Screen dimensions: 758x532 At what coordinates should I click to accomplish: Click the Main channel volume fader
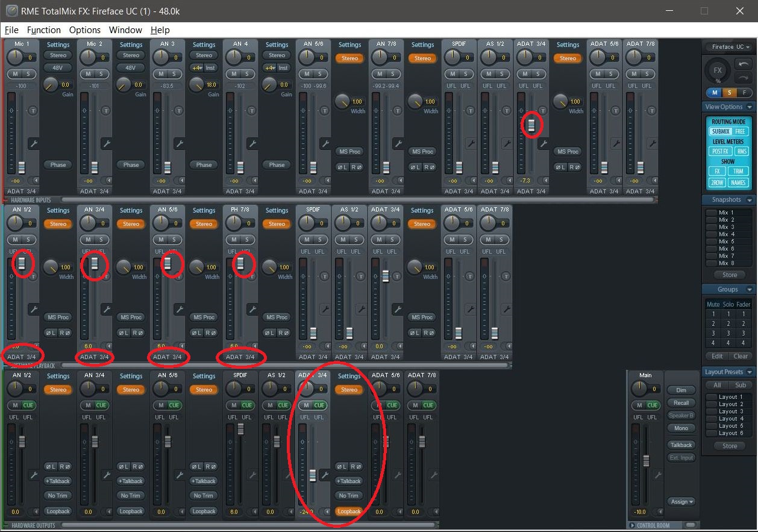pyautogui.click(x=646, y=461)
